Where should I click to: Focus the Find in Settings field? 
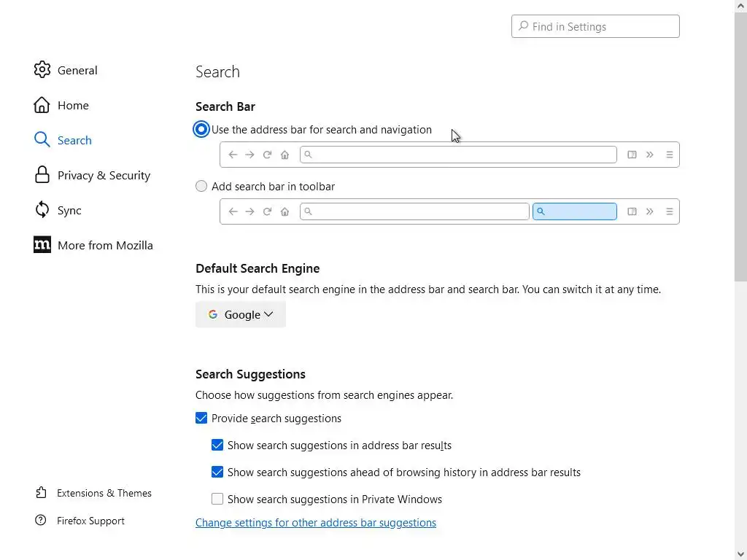pos(602,26)
